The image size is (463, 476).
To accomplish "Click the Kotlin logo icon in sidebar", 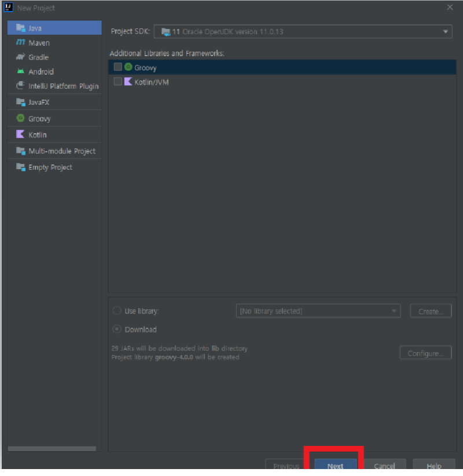I will pos(20,134).
